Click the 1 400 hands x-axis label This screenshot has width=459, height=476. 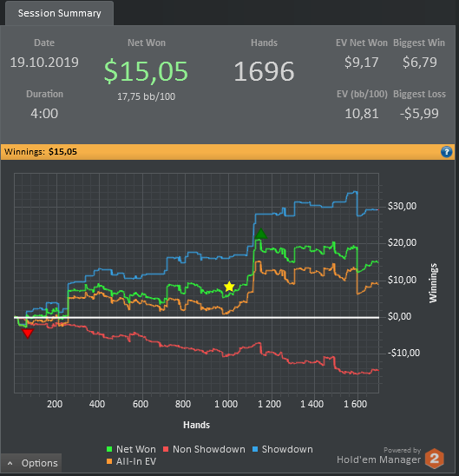(312, 404)
